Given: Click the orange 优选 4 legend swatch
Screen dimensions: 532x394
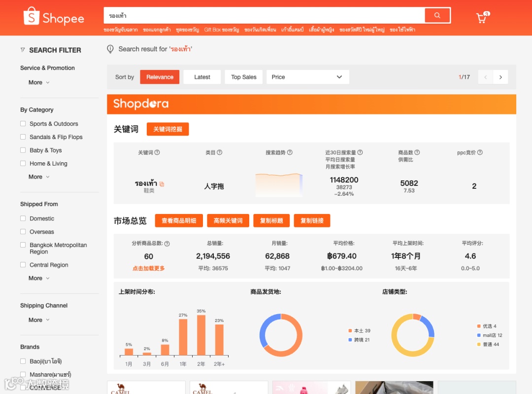Looking at the screenshot, I should 479,326.
